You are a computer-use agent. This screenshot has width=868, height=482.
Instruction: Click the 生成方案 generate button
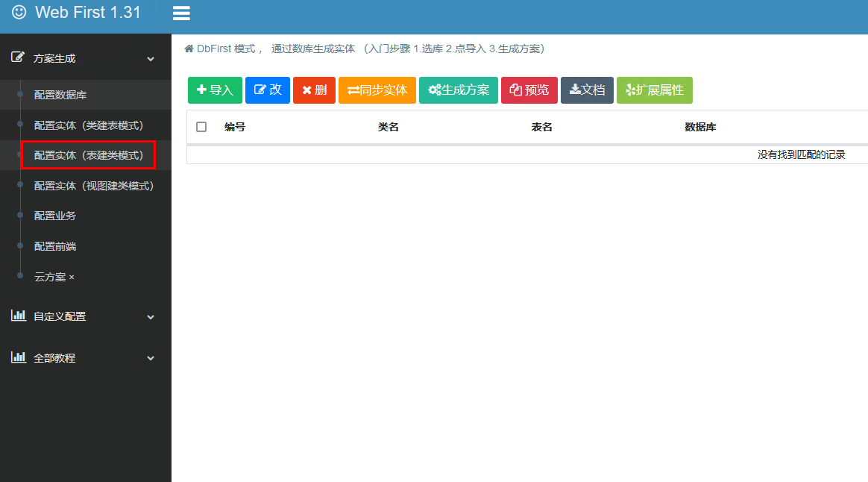[x=459, y=90]
